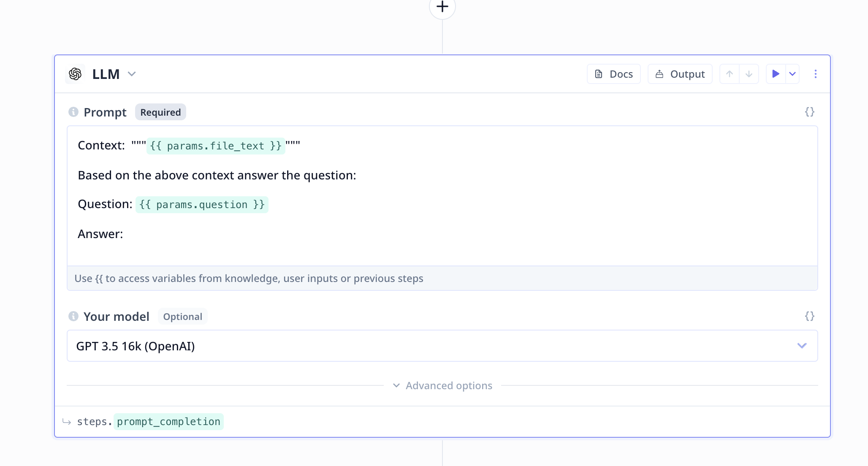Open the Output button
This screenshot has height=466, width=868.
point(680,74)
